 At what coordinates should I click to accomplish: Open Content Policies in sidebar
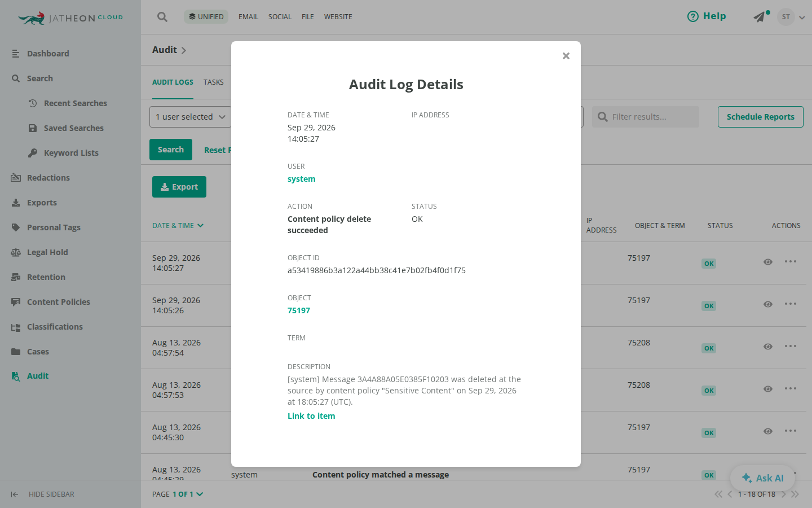[x=59, y=302]
